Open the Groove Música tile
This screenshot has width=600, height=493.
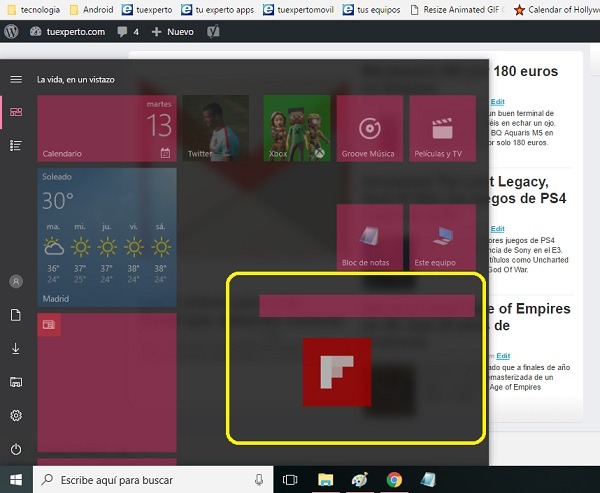[370, 128]
